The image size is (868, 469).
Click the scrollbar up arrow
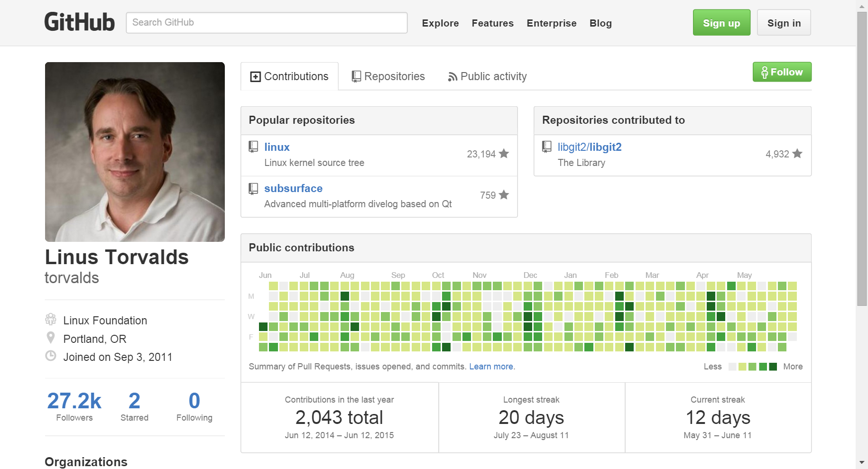(862, 6)
